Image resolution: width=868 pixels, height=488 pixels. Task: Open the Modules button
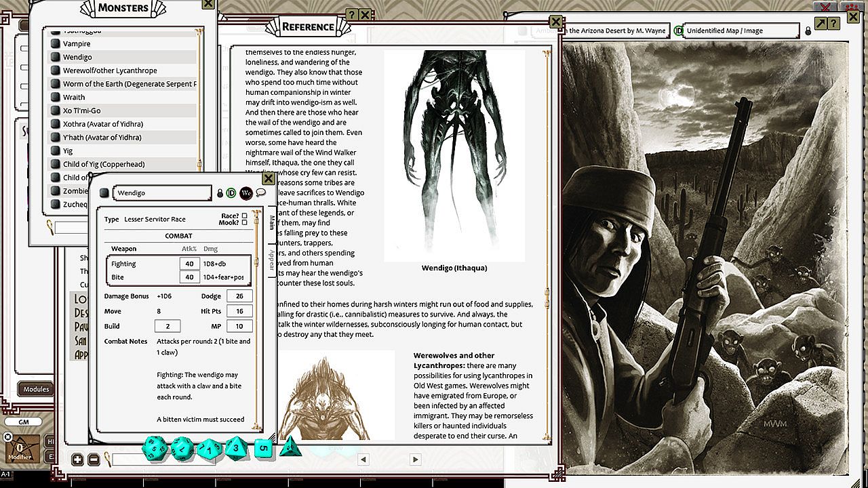coord(37,389)
